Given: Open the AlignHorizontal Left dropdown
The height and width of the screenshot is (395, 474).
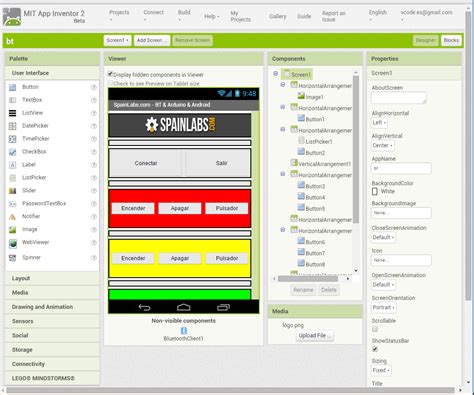Looking at the screenshot, I should click(x=379, y=123).
